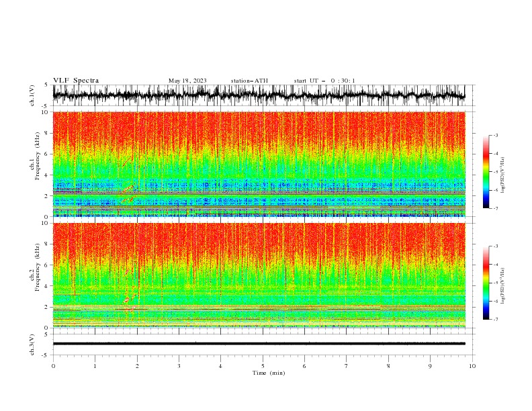Click the '-3' value on ch.1 color bar
The height and width of the screenshot is (411, 532).
tap(495, 135)
